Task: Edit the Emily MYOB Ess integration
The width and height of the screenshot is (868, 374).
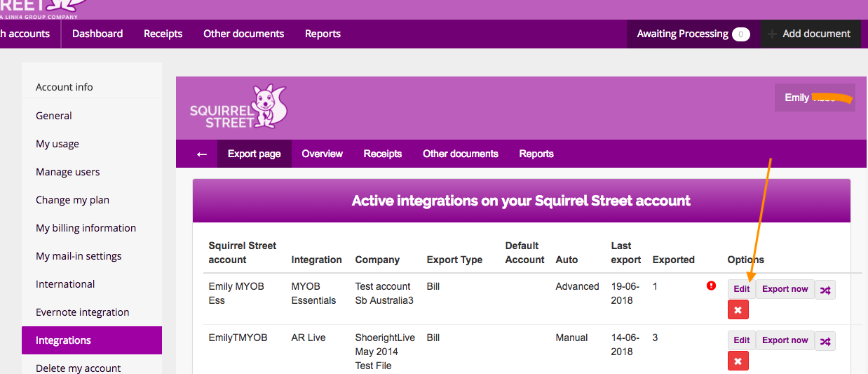Action: click(742, 289)
